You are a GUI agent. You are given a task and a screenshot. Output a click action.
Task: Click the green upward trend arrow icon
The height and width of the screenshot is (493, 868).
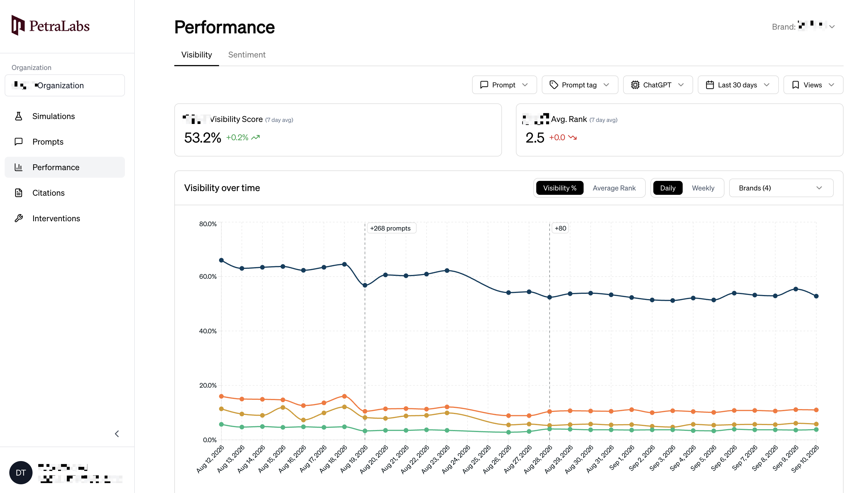[x=256, y=137]
